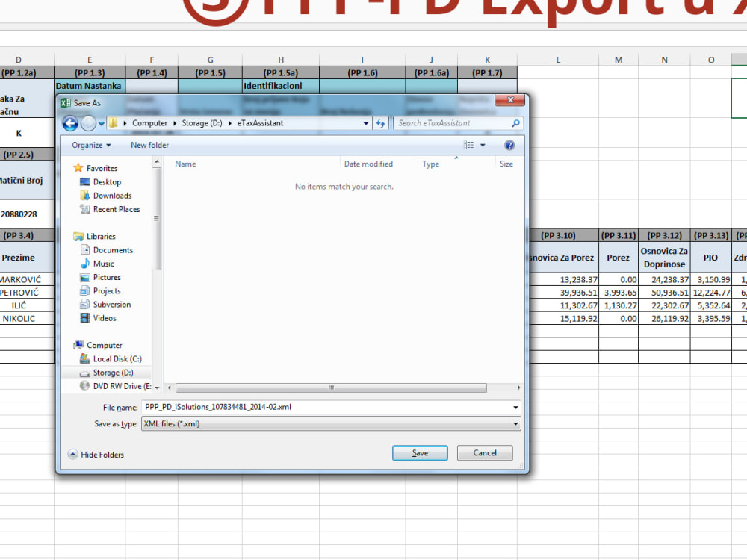Viewport: 747px width, 560px height.
Task: Select the cell containing MARKOVIĆ
Action: tap(27, 279)
